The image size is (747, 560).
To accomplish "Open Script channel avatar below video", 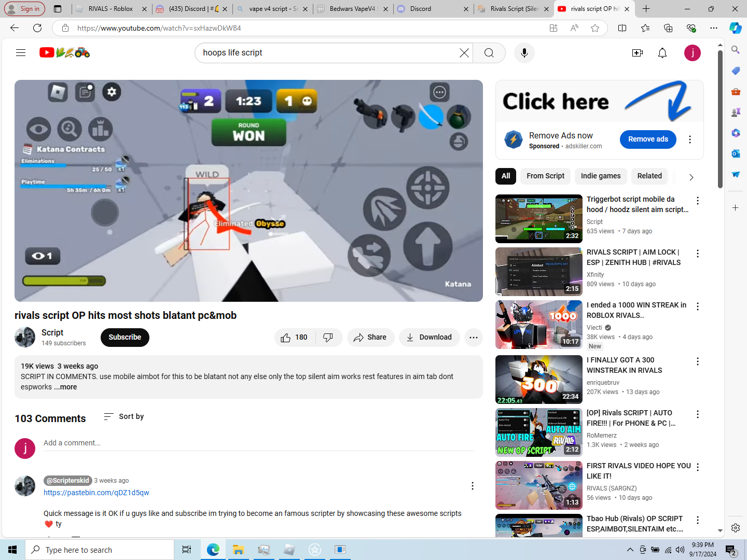I will tap(25, 338).
